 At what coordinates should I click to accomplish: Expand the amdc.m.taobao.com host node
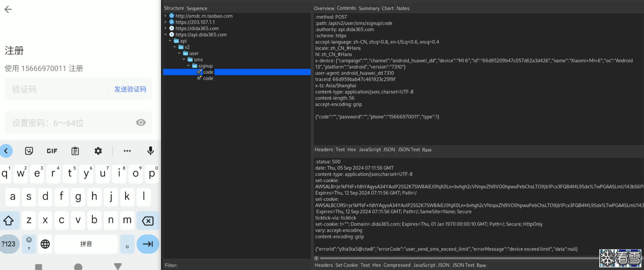(x=166, y=16)
